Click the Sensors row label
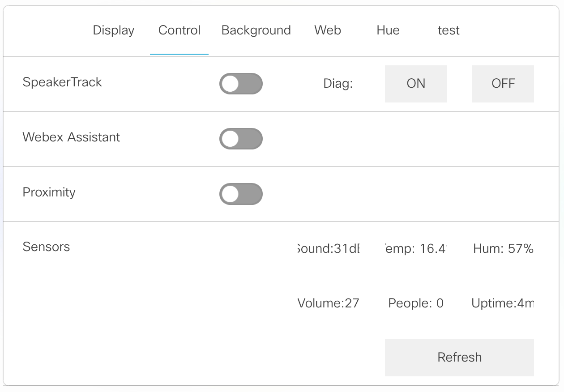This screenshot has width=564, height=392. click(x=46, y=247)
